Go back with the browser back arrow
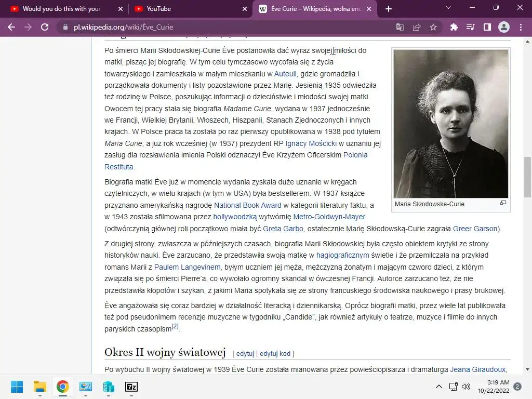 pyautogui.click(x=11, y=27)
